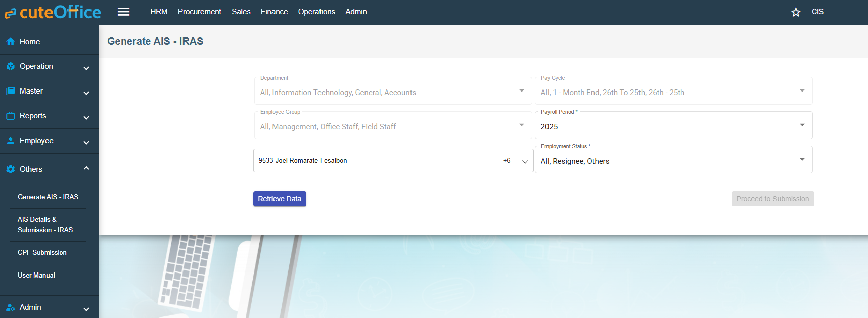The image size is (868, 318).
Task: Click the Reports briefcase icon
Action: click(10, 116)
